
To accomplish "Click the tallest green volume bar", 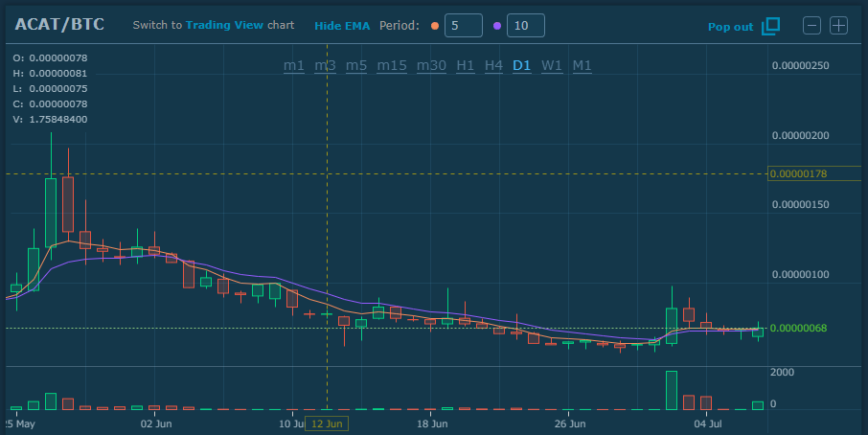I will [672, 390].
